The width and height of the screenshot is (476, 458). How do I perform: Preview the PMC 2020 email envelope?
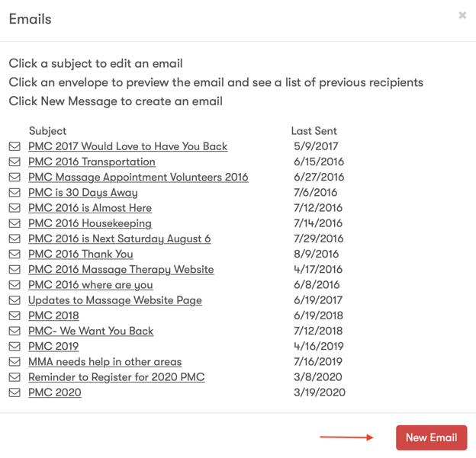[14, 392]
